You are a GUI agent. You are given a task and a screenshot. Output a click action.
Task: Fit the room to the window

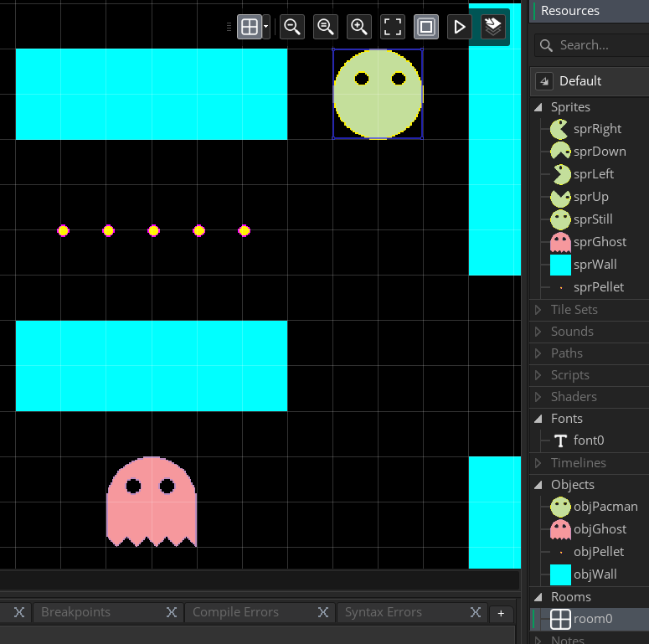(x=393, y=27)
